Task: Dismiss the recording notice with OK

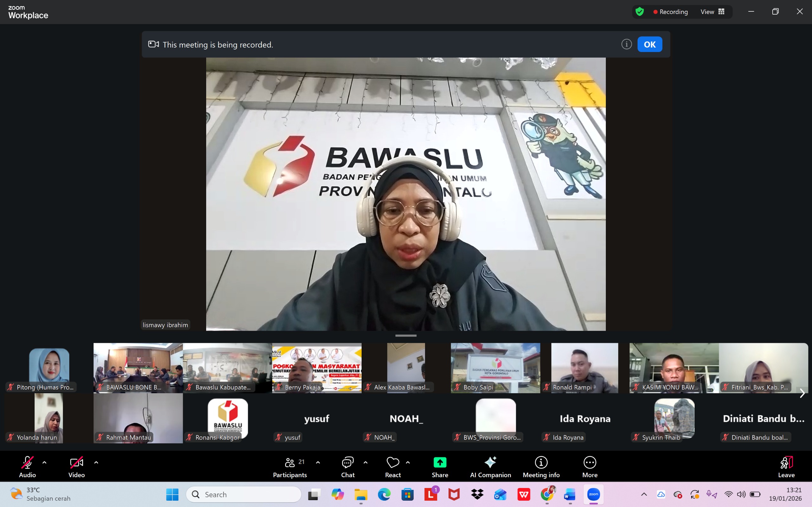Action: (650, 44)
